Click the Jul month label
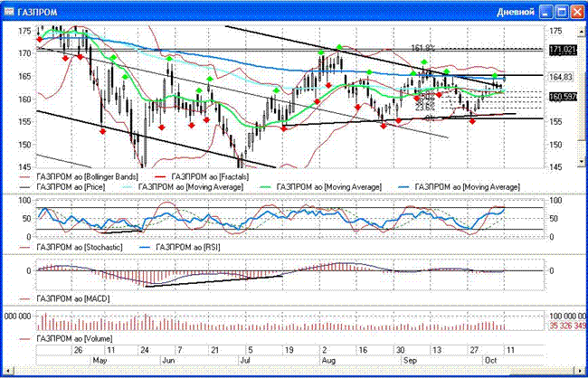The width and height of the screenshot is (588, 378). click(244, 361)
